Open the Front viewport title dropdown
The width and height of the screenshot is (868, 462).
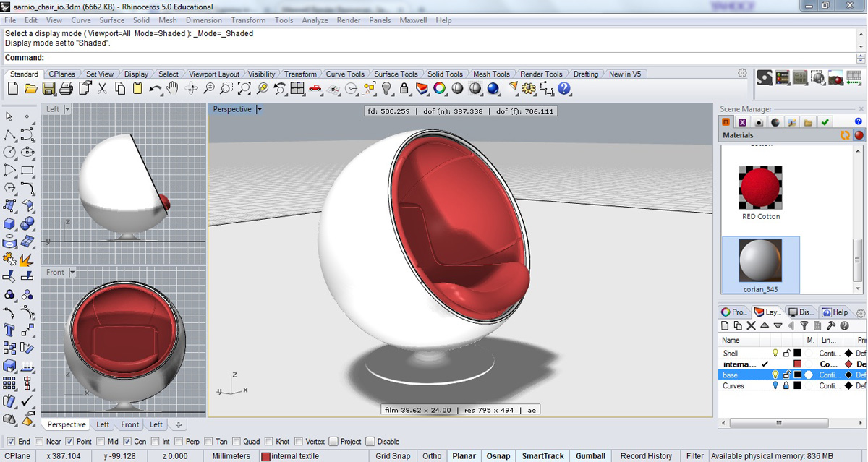72,273
